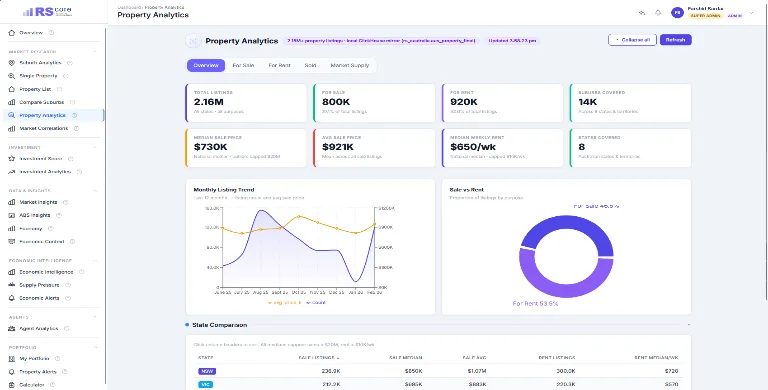Click the Investment Score star icon
Image resolution: width=768 pixels, height=390 pixels.
click(x=12, y=159)
